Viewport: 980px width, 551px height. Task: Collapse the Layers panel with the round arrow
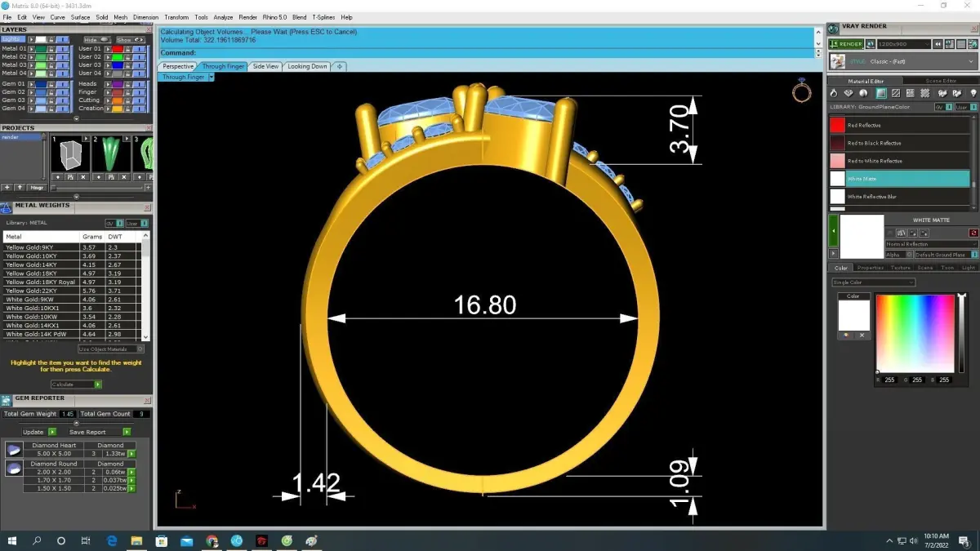tap(76, 118)
